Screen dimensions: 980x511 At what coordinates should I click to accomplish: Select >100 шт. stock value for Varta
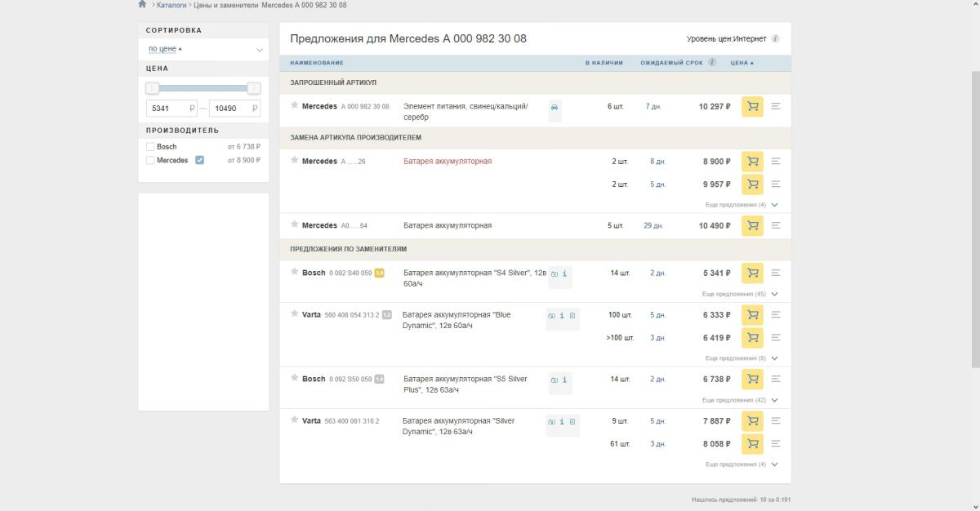point(620,338)
